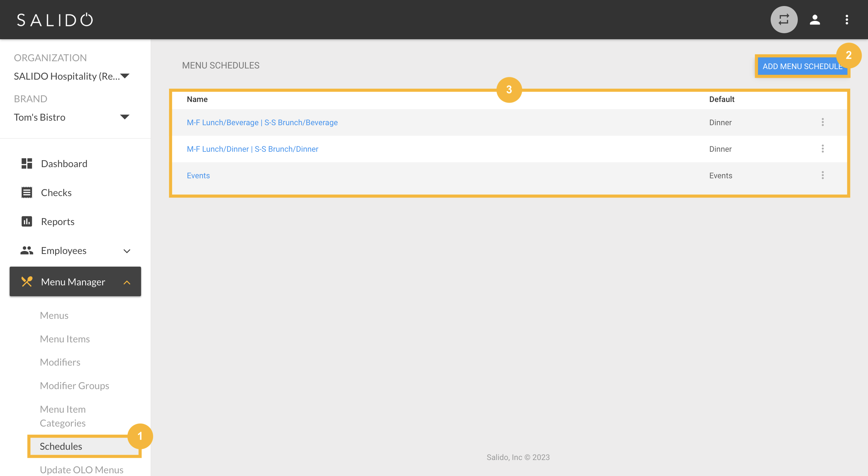Screen dimensions: 868x476
Task: Open M-F Lunch/Dinner | S-S Brunch/Dinner schedule link
Action: tap(252, 149)
